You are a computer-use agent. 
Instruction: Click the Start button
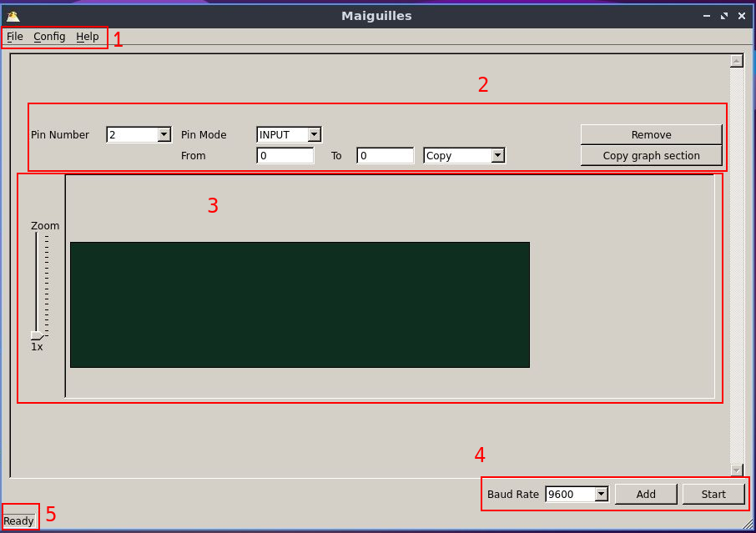[713, 494]
